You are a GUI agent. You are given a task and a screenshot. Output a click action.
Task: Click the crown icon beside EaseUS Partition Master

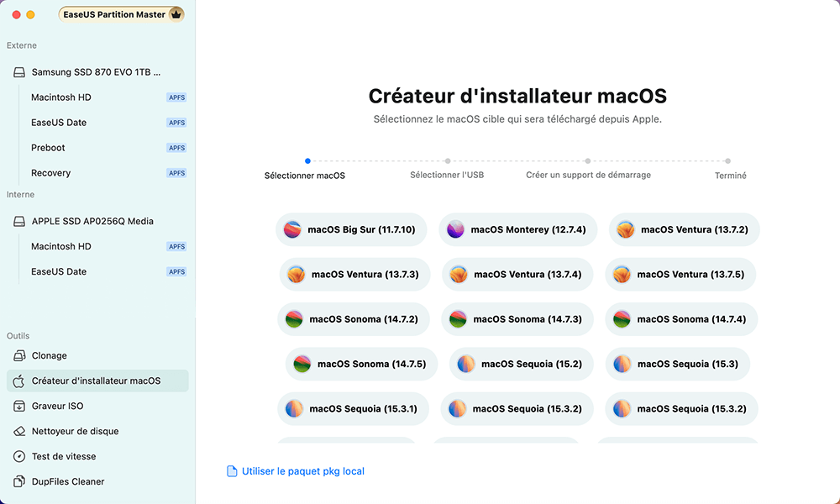coord(176,14)
